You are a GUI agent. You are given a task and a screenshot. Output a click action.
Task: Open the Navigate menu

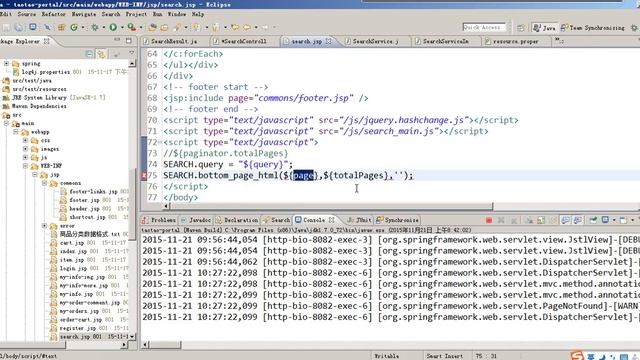[84, 14]
